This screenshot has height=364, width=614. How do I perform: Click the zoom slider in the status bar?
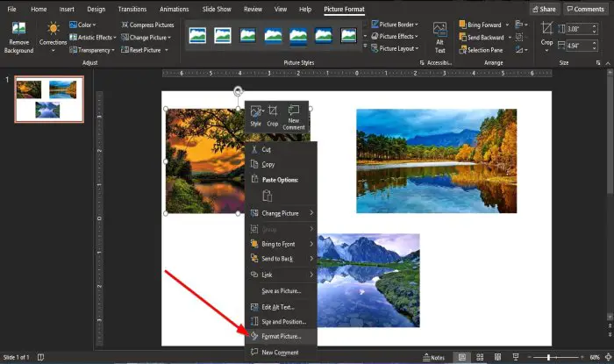[547, 358]
